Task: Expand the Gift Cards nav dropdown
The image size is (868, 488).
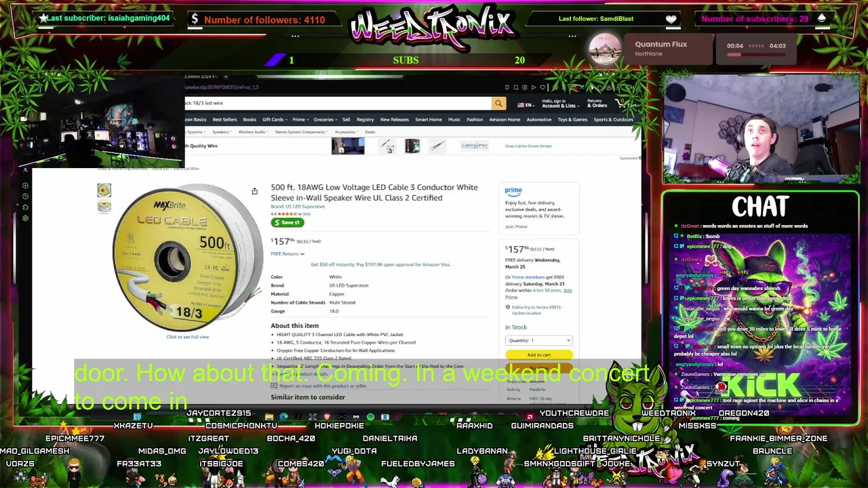Action: pyautogui.click(x=275, y=119)
